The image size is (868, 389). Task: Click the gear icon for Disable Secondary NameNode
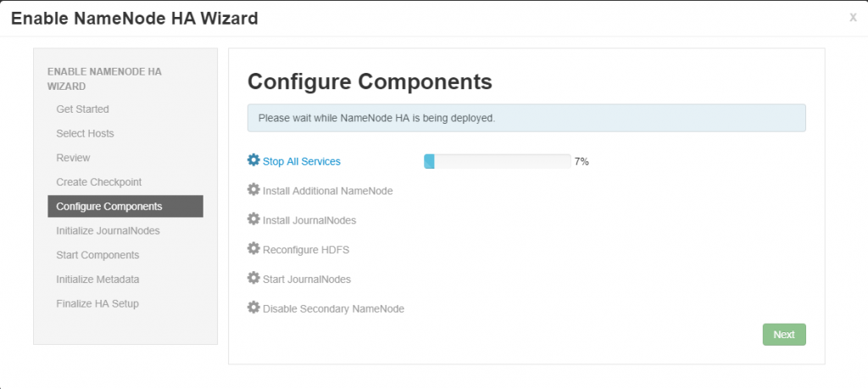point(253,307)
